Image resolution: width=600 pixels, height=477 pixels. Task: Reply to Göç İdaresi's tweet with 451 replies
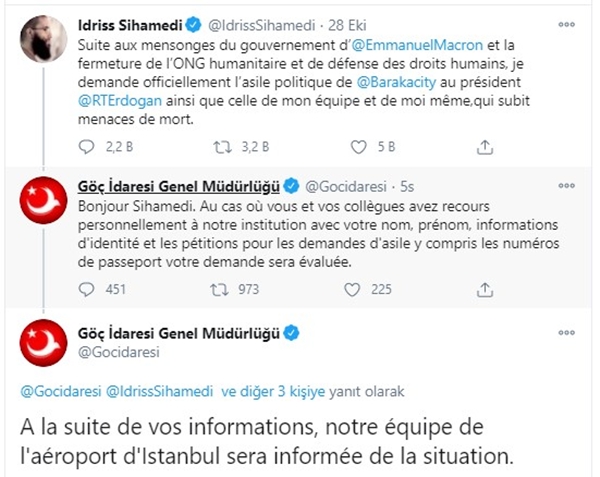click(x=86, y=290)
